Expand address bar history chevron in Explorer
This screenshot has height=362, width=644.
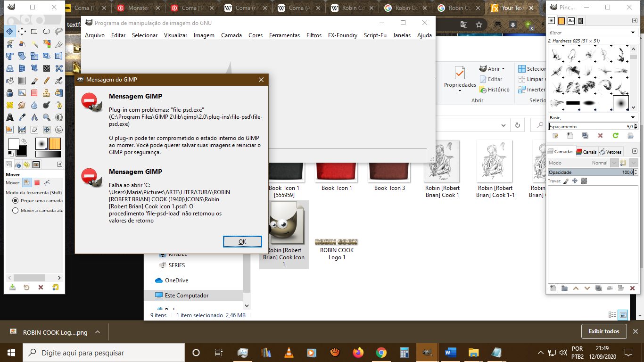click(504, 125)
